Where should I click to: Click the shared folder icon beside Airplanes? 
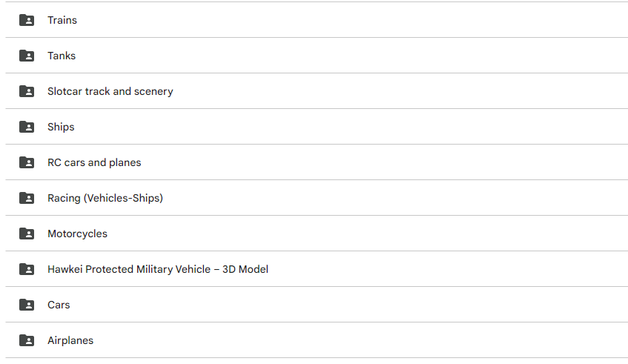[27, 340]
